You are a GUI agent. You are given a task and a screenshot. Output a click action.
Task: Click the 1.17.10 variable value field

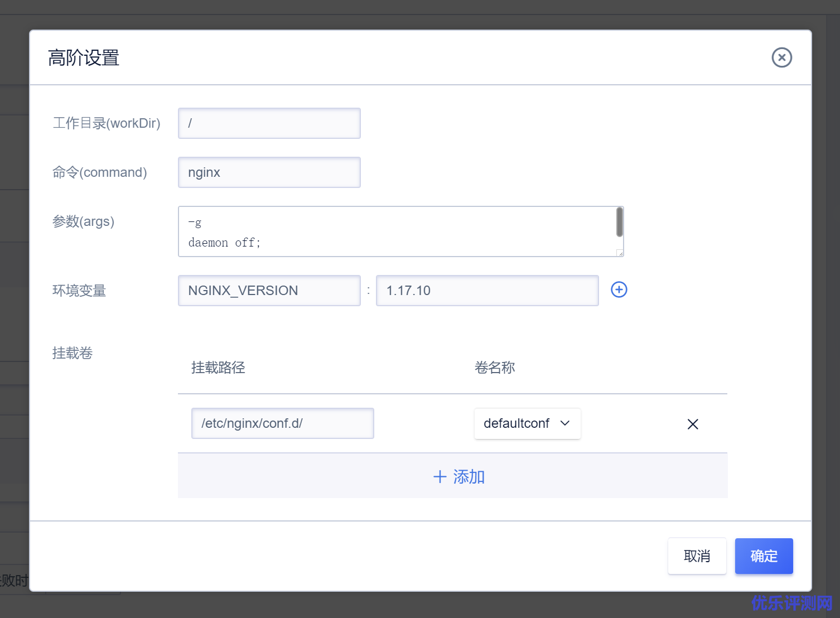tap(487, 291)
